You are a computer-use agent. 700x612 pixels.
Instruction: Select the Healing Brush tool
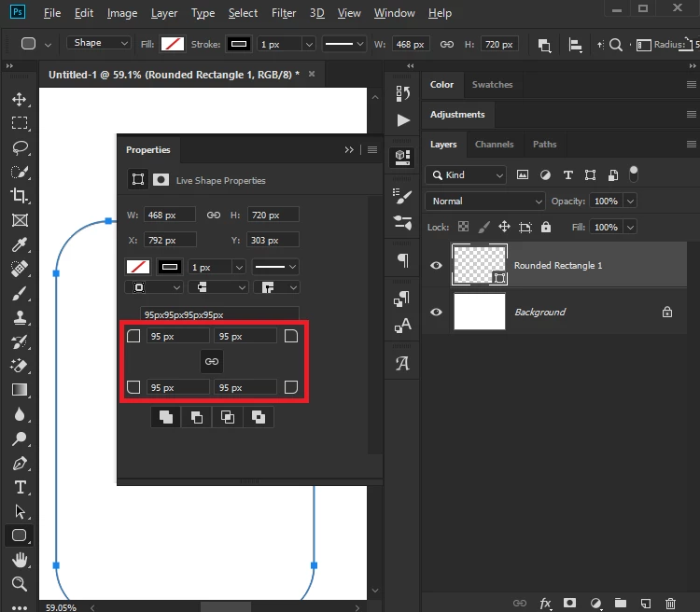(x=20, y=269)
